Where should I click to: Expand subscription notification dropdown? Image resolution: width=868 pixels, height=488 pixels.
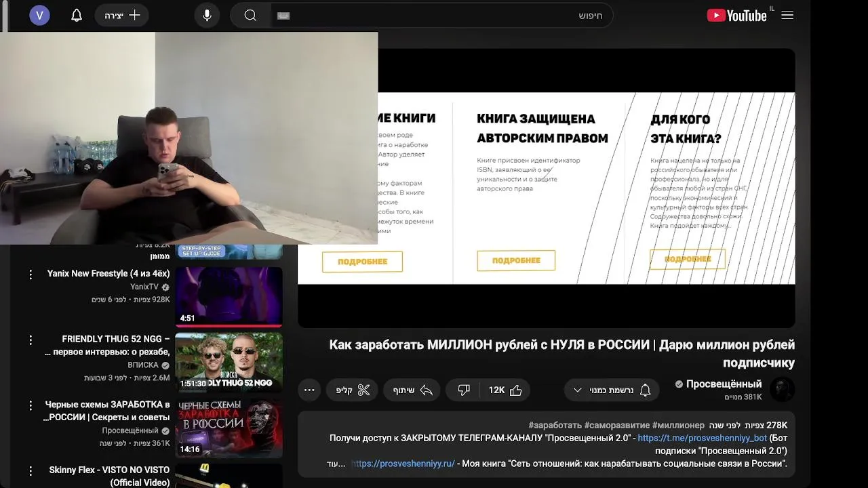[x=612, y=390]
